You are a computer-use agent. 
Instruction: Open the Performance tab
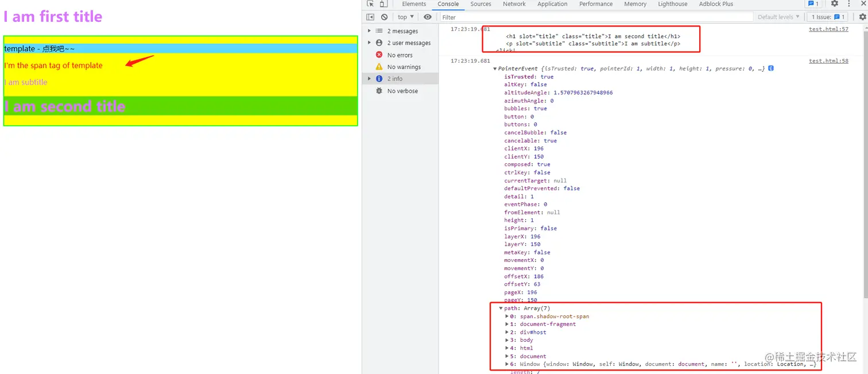click(596, 4)
